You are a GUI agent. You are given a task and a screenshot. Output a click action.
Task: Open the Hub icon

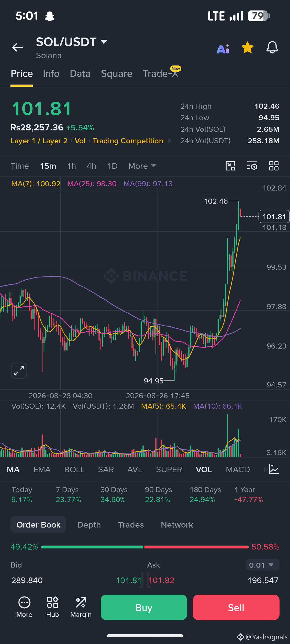[x=53, y=607]
